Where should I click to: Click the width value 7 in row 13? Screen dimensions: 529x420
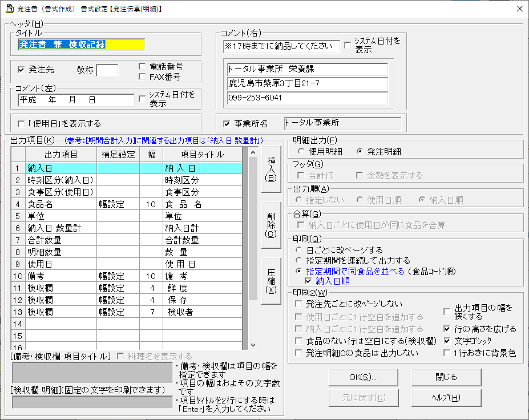click(151, 312)
